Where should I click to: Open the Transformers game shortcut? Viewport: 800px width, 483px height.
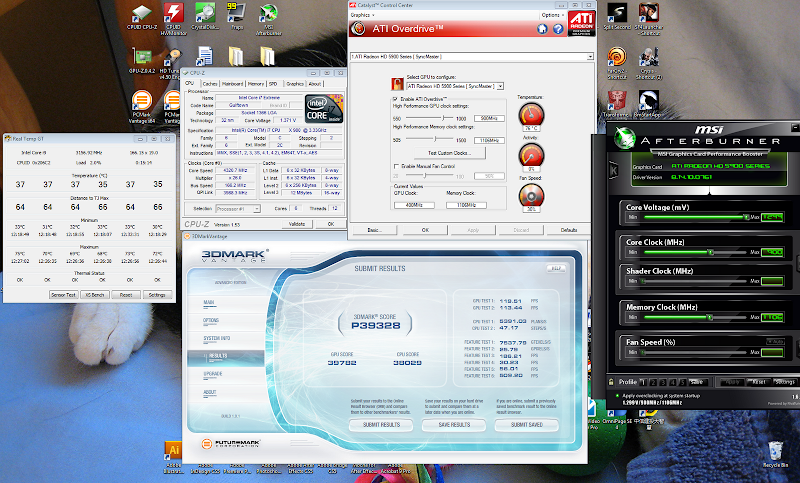click(x=617, y=104)
